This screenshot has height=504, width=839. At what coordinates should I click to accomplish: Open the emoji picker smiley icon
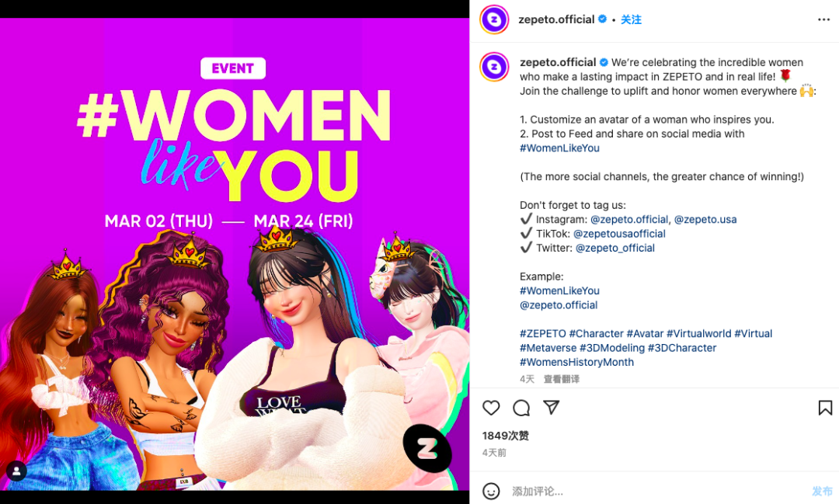pyautogui.click(x=491, y=491)
